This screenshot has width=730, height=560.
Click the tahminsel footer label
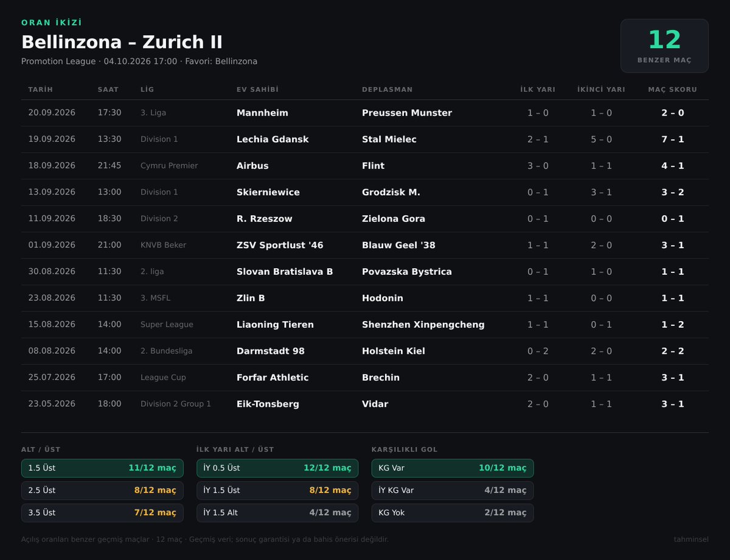[691, 539]
